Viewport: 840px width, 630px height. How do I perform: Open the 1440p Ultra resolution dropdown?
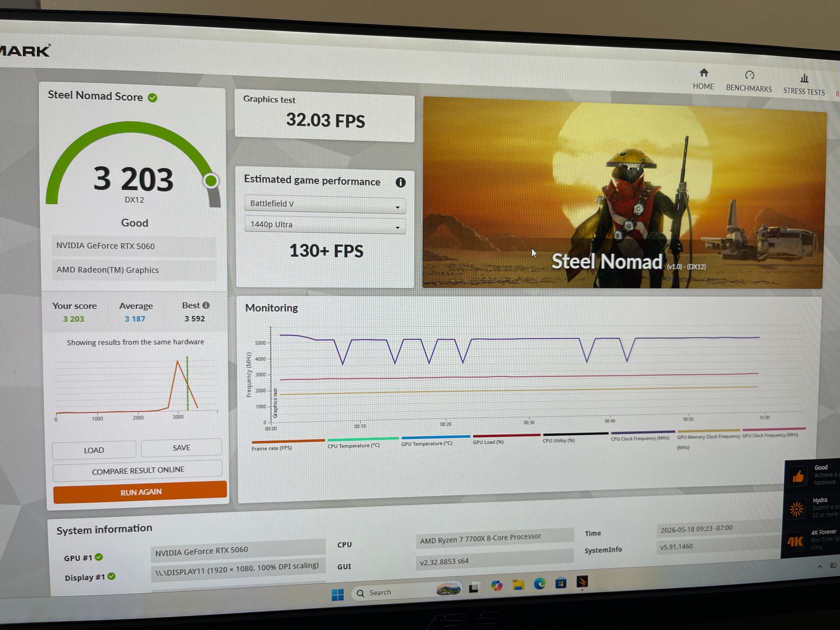pyautogui.click(x=325, y=225)
